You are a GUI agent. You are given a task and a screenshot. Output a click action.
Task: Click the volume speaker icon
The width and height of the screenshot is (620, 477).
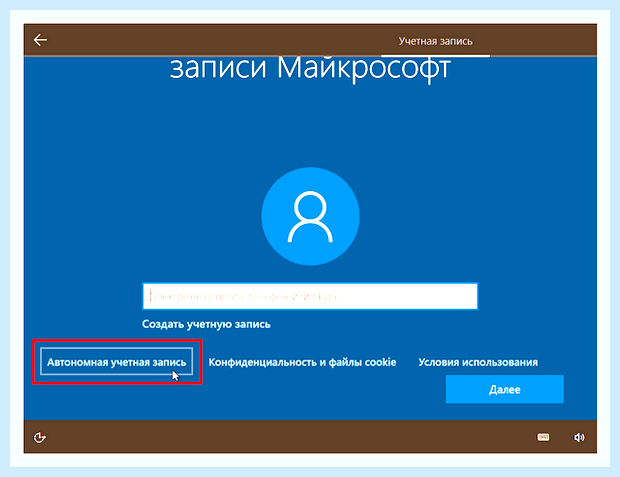coord(579,437)
